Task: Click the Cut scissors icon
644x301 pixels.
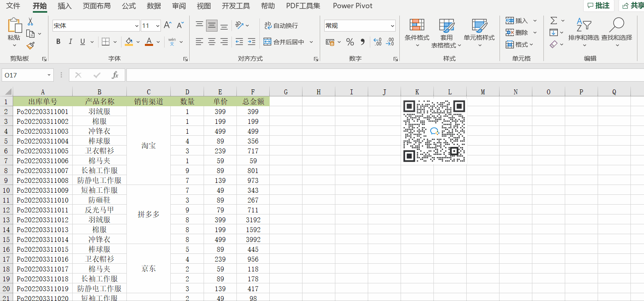Action: pos(30,22)
